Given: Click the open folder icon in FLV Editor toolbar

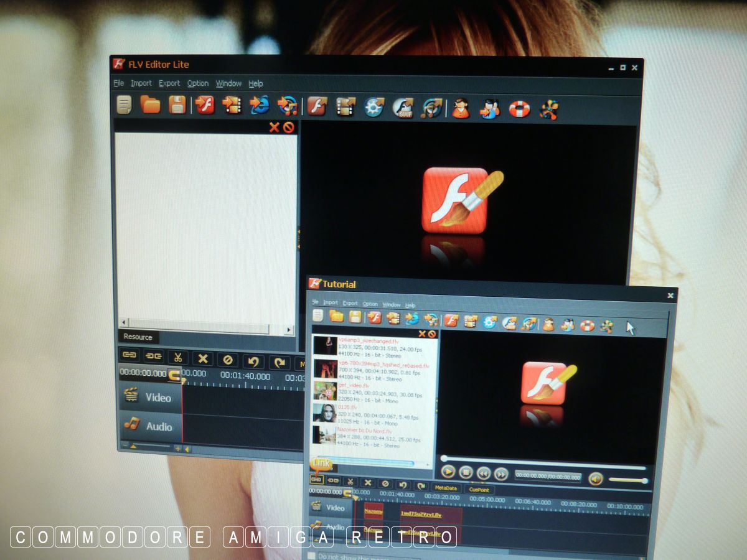Looking at the screenshot, I should click(x=150, y=105).
